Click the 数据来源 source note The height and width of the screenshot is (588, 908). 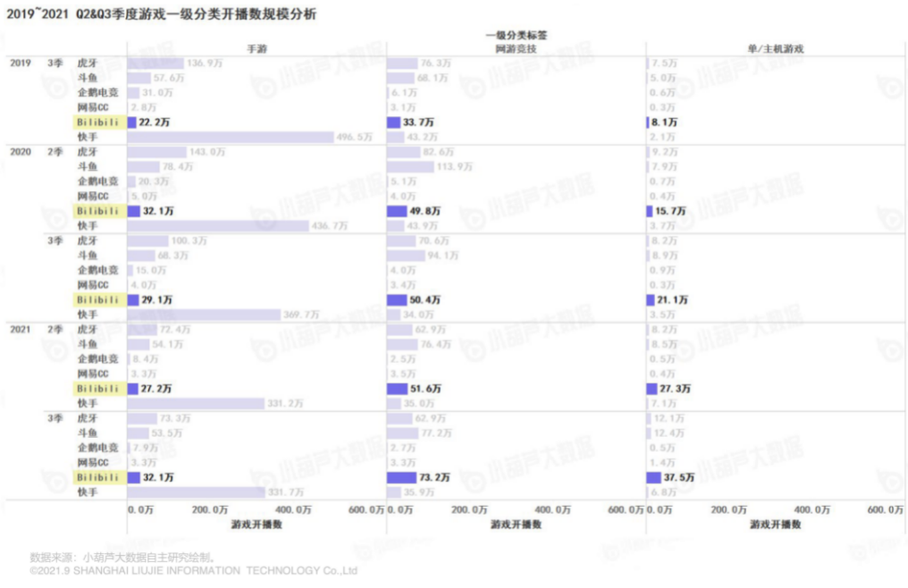coord(124,558)
